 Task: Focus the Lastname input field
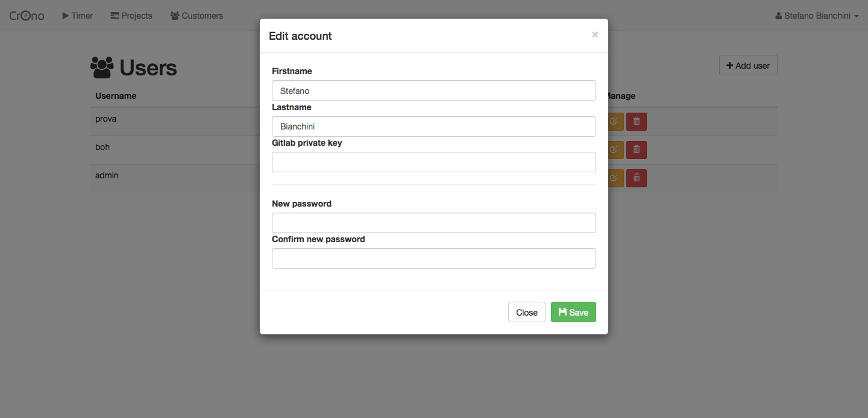tap(434, 126)
